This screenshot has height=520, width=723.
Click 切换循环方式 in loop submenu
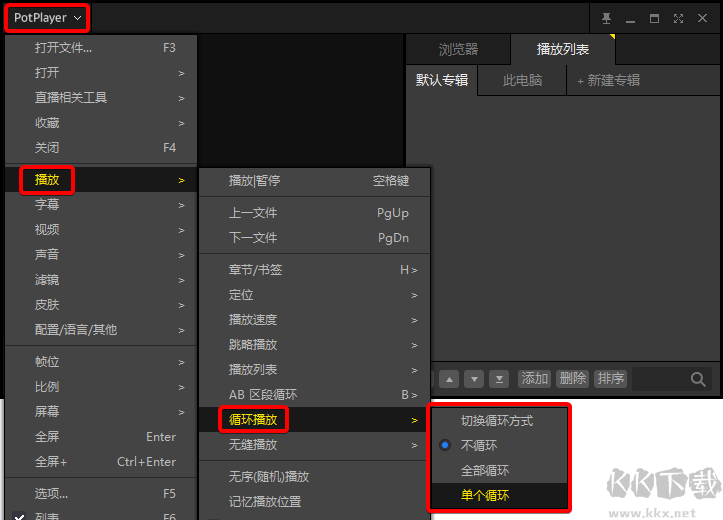(x=499, y=421)
